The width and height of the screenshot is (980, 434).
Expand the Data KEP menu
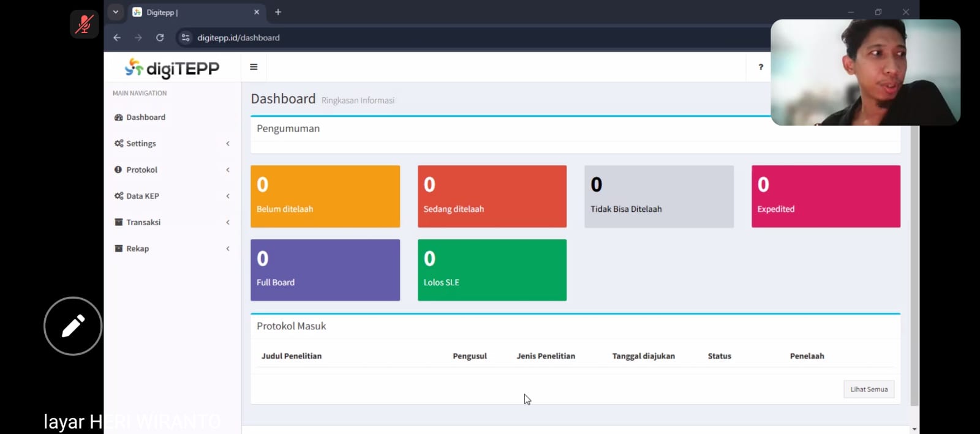[143, 196]
